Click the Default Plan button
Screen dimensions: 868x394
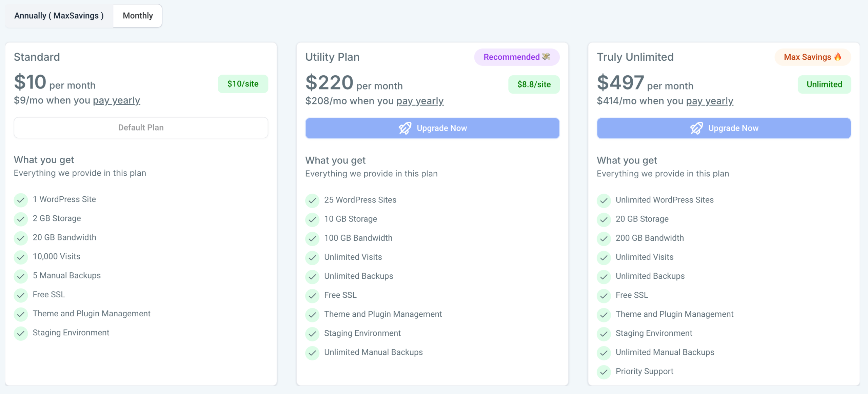pyautogui.click(x=141, y=127)
